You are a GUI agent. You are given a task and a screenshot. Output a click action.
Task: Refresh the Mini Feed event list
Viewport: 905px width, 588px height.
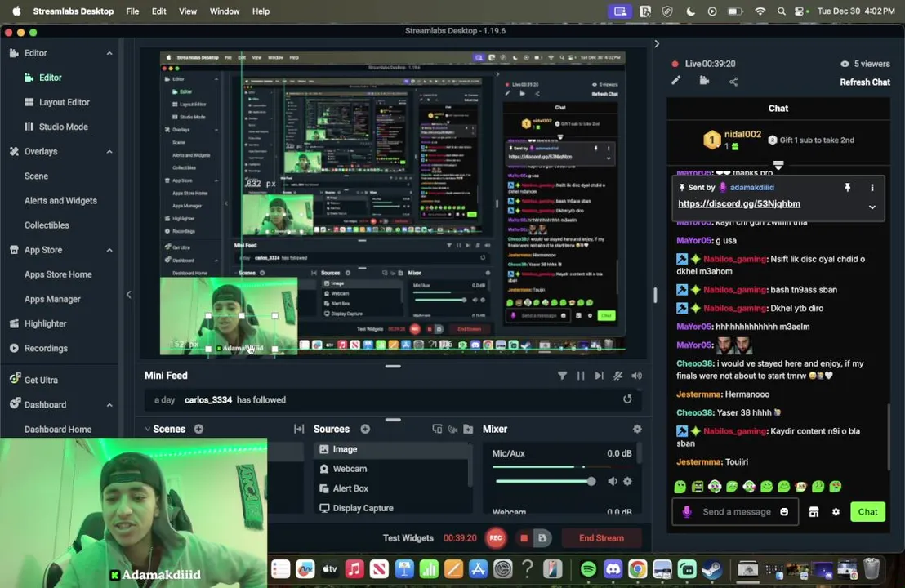[627, 399]
